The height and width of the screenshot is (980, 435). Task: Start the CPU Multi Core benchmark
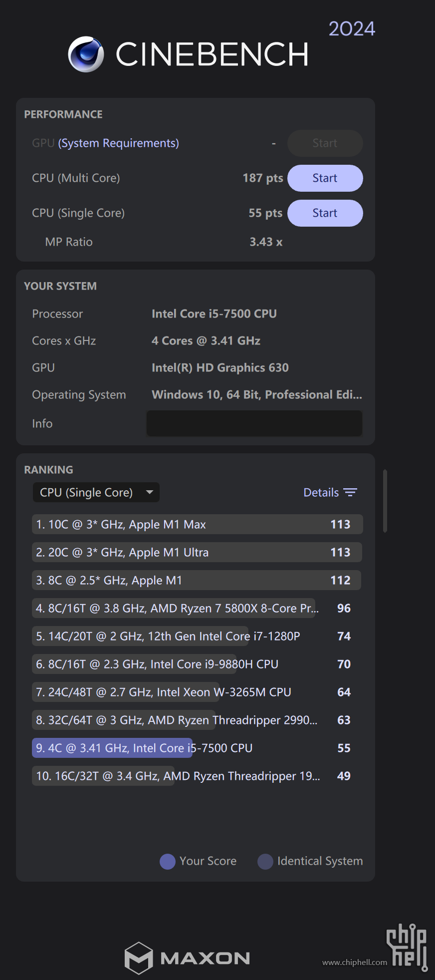coord(325,178)
